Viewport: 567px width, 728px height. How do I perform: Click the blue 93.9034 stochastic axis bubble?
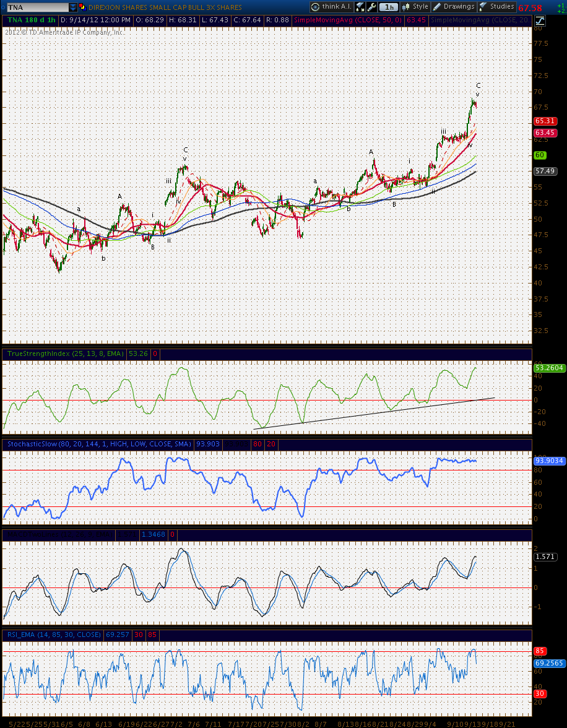click(549, 461)
